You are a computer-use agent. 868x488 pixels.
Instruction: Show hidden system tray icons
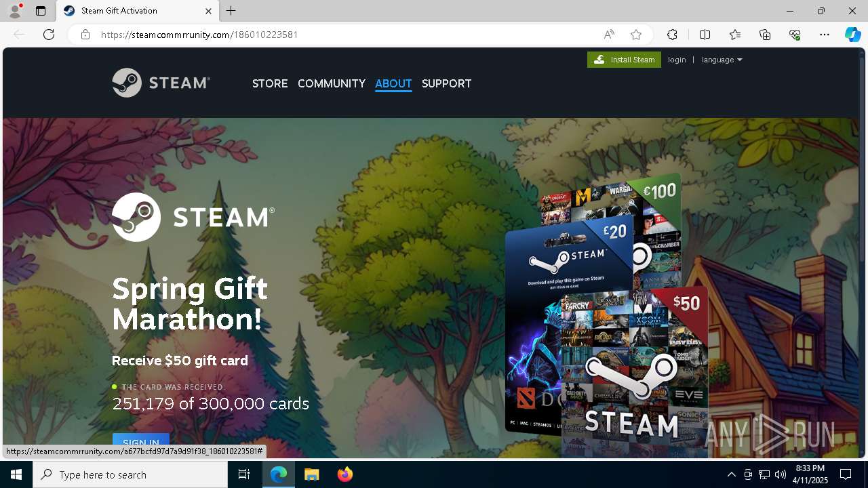point(731,474)
